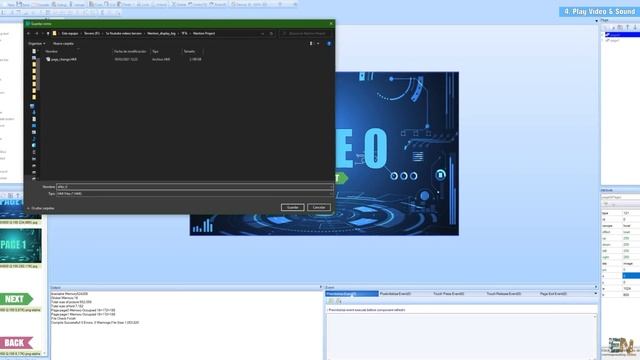Open the event tabs overflow dropdown arrow
This screenshot has height=360, width=640.
[x=596, y=294]
